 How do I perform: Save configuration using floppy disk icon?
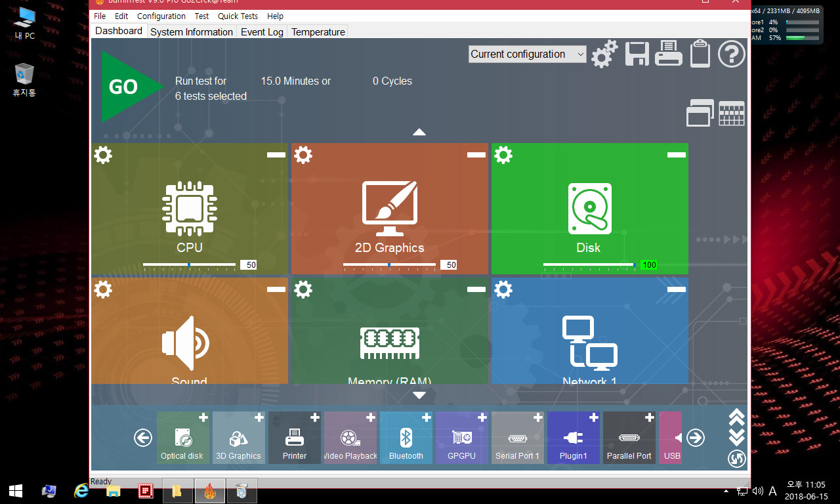point(637,54)
